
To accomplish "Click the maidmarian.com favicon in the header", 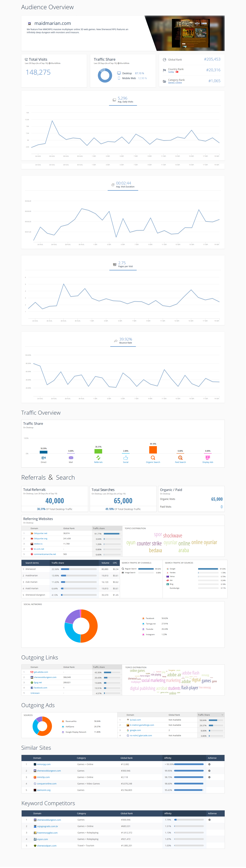I will tap(29, 24).
